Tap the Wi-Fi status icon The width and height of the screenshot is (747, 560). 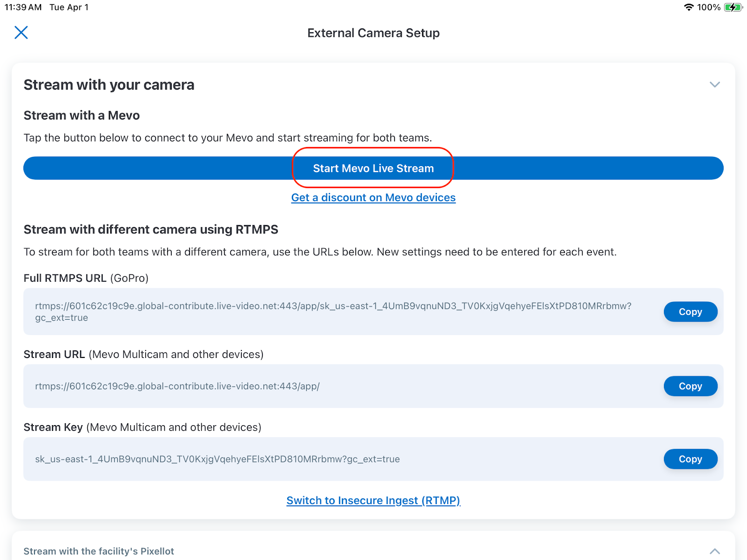pyautogui.click(x=689, y=7)
